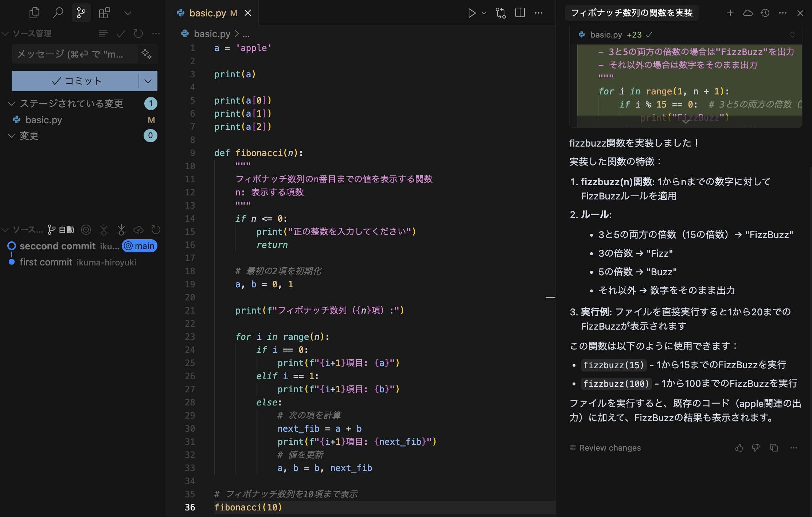Show chat history clock icon

765,13
